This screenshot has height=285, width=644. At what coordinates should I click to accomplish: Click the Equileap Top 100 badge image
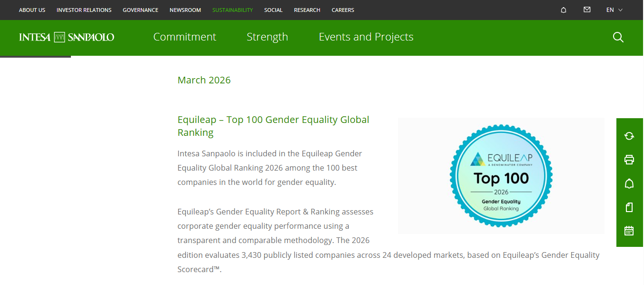[501, 176]
